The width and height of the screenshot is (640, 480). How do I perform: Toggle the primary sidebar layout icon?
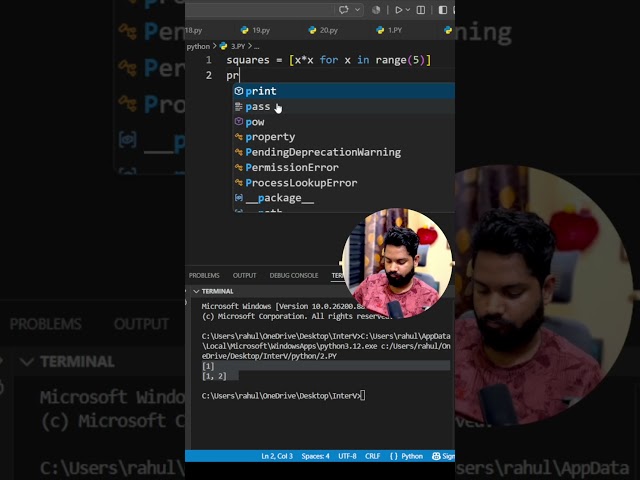[x=443, y=10]
